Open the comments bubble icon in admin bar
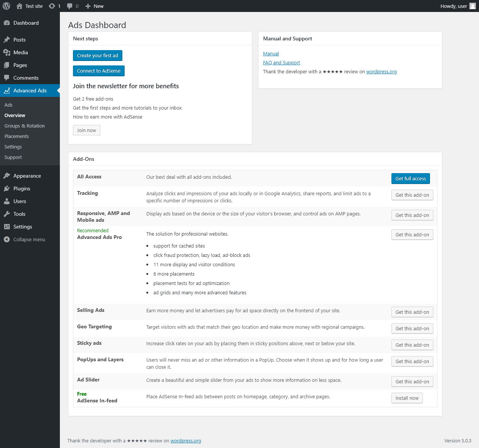This screenshot has height=448, width=479. (x=70, y=6)
